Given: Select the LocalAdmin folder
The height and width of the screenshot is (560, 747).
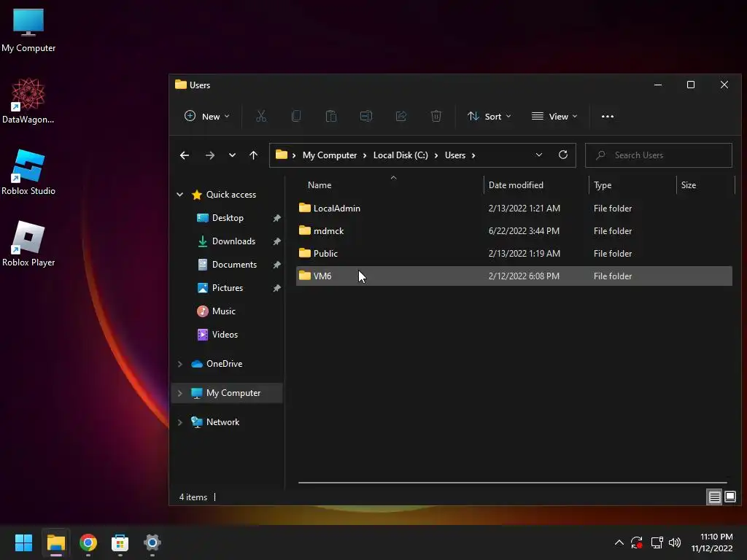Looking at the screenshot, I should (514, 208).
